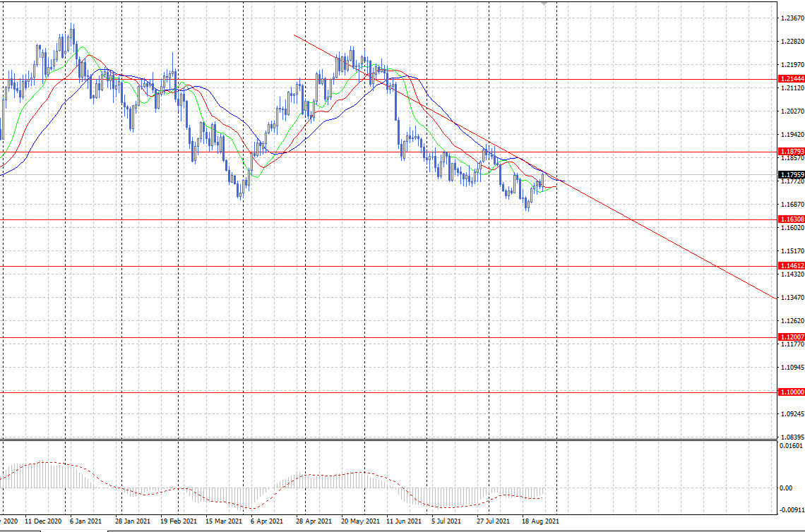Click the 18 Aug 2021 date label
Viewport: 805px width, 532px height.
click(x=540, y=521)
